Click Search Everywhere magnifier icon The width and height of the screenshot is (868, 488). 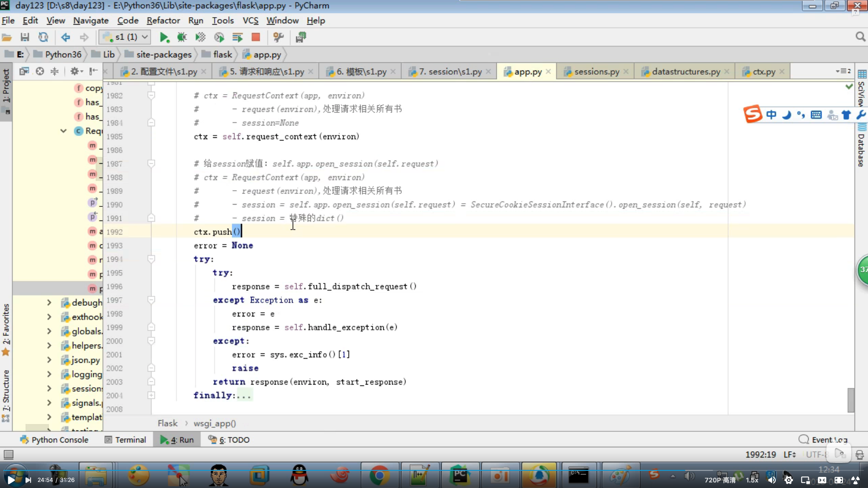(x=860, y=37)
